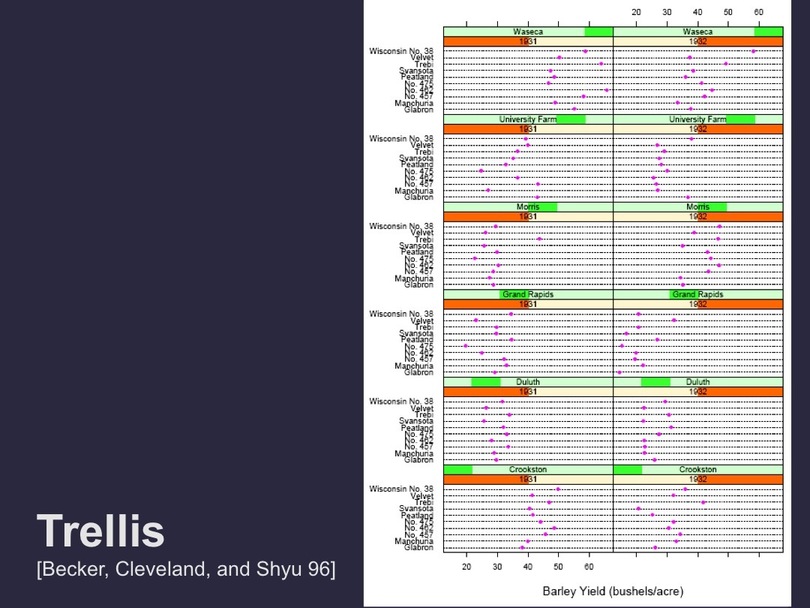Click the bottom axis tick label 20

tap(466, 565)
